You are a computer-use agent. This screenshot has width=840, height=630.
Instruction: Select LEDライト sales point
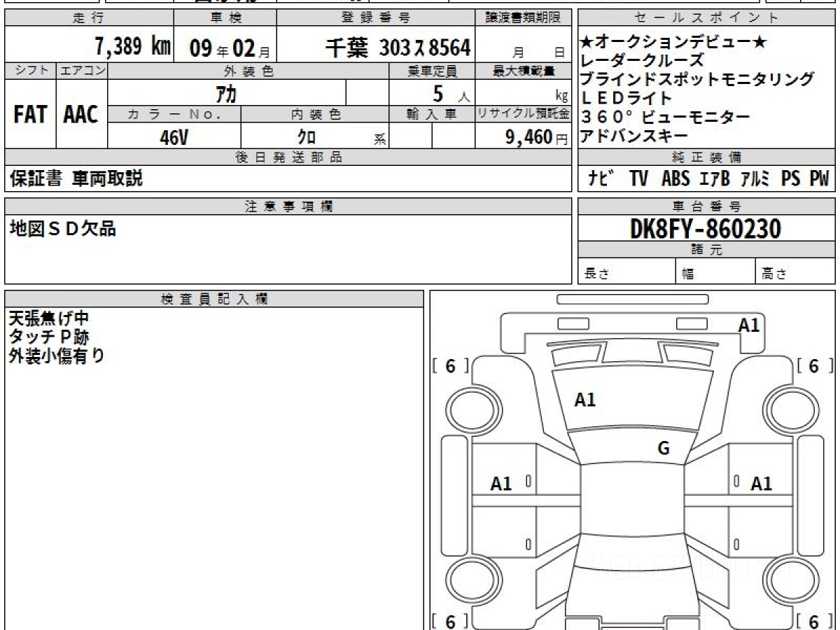[626, 98]
